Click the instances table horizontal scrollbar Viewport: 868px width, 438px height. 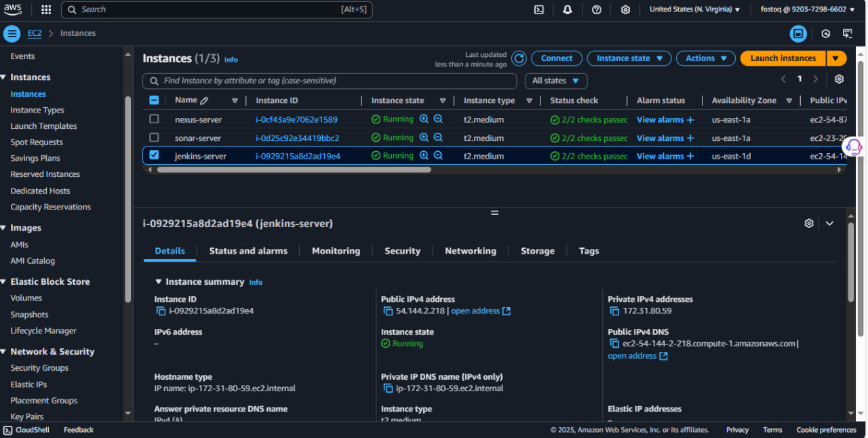pos(294,170)
